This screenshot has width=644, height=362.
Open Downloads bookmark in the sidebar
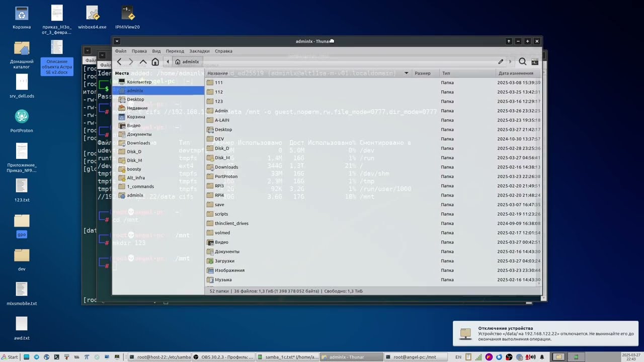[158, 143]
